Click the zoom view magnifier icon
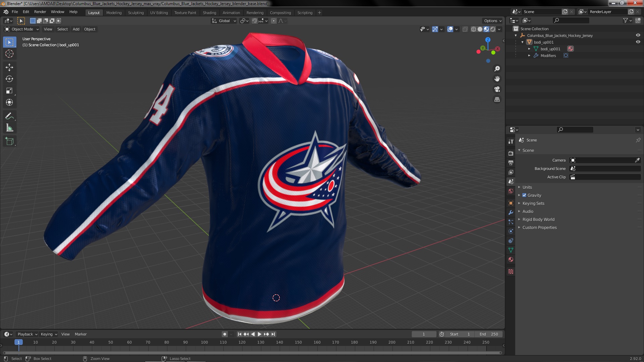The height and width of the screenshot is (362, 644). [497, 69]
